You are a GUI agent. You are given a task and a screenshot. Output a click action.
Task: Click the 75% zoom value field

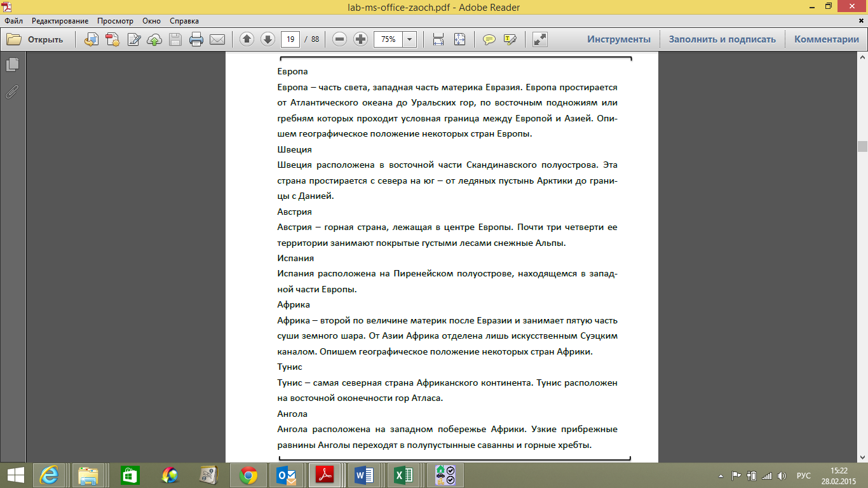pos(388,39)
